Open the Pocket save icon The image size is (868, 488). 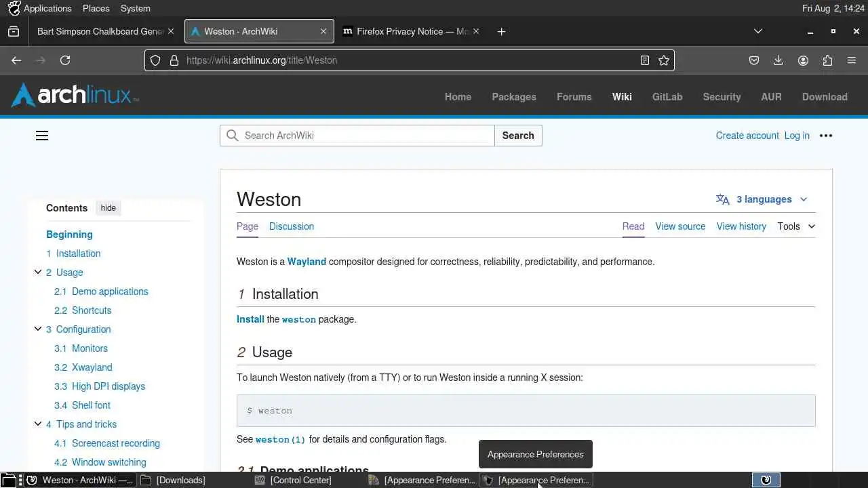click(753, 60)
